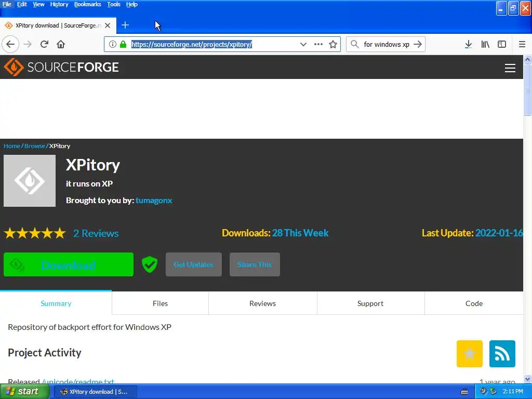Toggle the sidebar view
This screenshot has width=532, height=399.
502,44
